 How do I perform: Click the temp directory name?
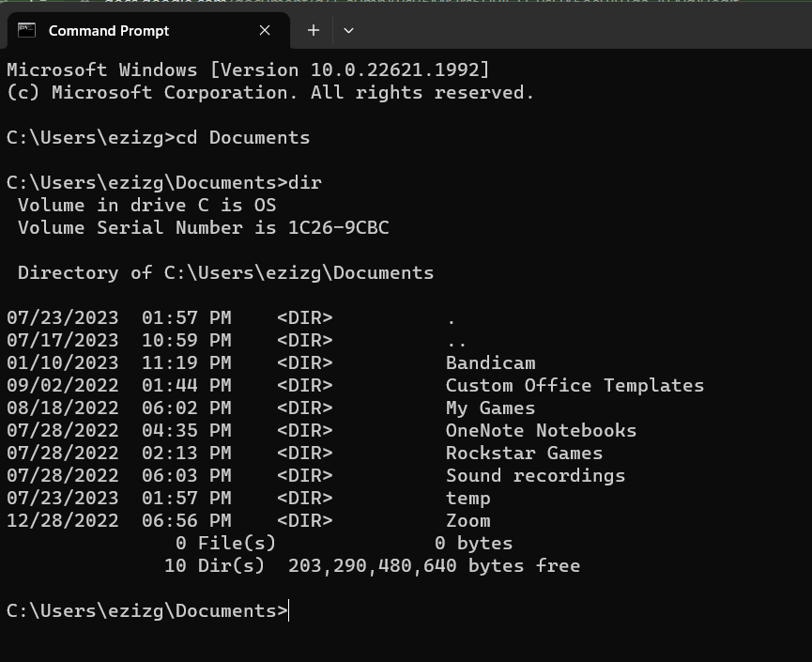[x=467, y=499]
